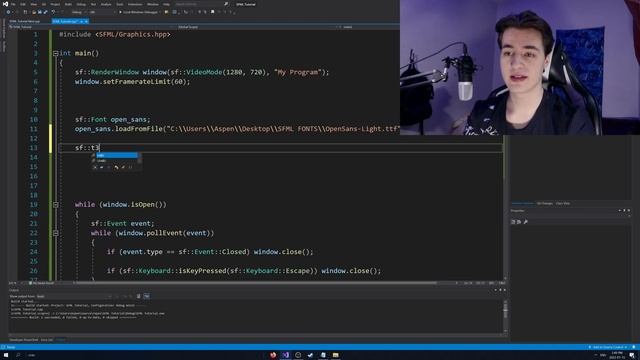Click the Undo toolbar icon
This screenshot has width=640, height=360.
tap(53, 12)
